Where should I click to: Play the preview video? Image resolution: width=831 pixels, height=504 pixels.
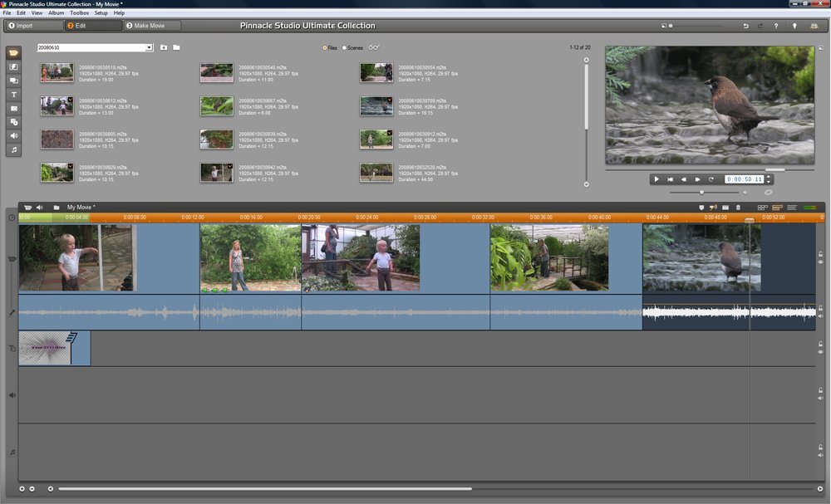pos(656,179)
